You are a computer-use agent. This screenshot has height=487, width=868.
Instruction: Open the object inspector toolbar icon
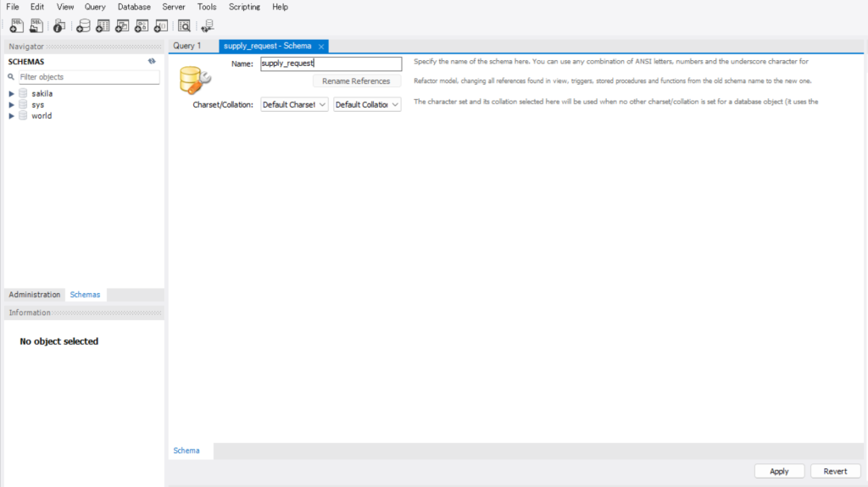59,25
